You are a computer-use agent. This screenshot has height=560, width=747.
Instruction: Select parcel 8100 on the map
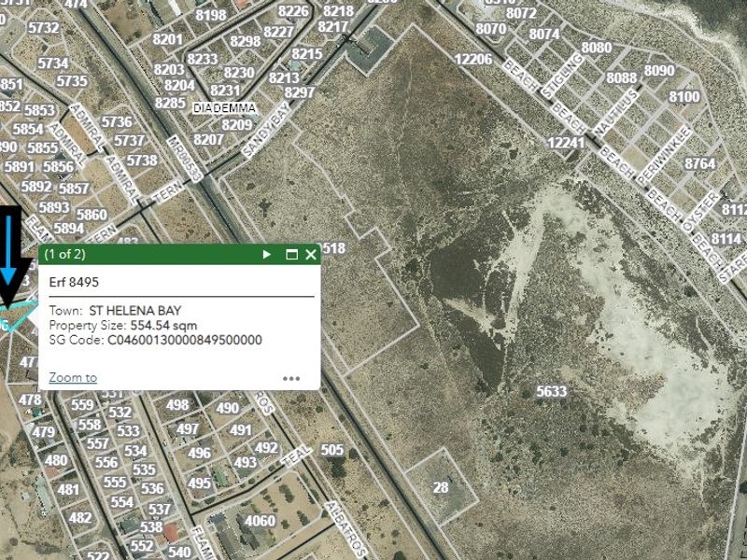point(684,97)
